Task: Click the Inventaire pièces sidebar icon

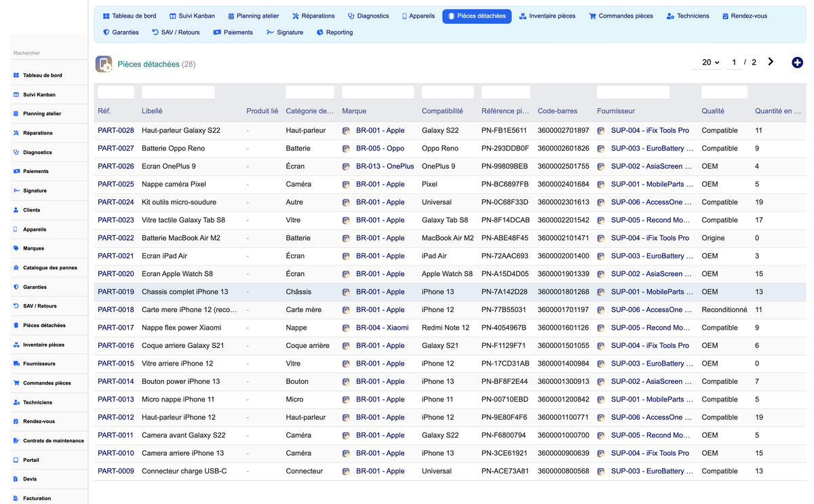Action: (16, 345)
